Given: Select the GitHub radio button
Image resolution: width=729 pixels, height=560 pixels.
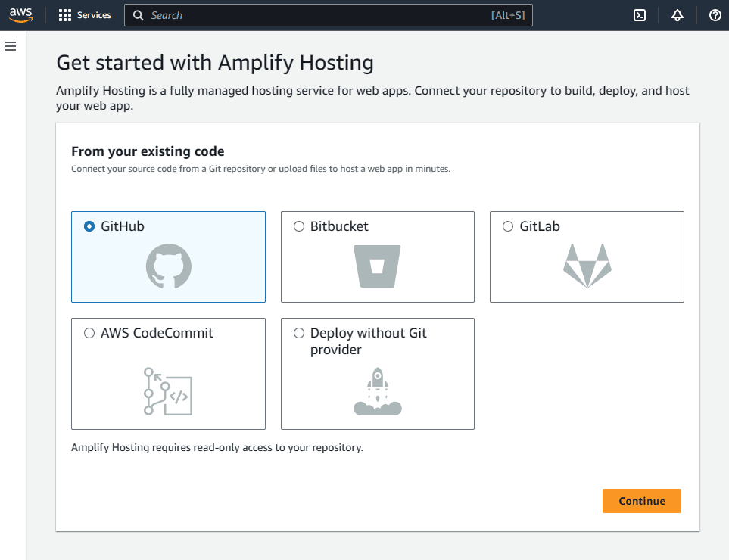Looking at the screenshot, I should point(89,226).
